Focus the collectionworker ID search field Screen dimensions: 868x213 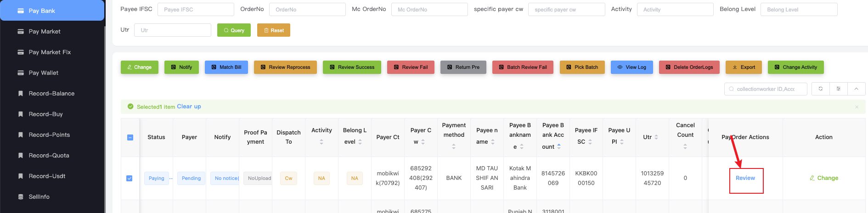(768, 89)
